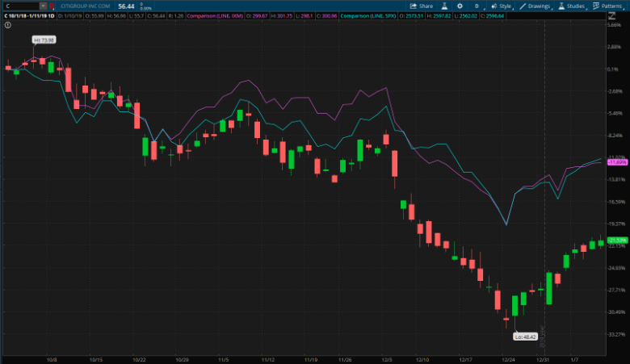Image resolution: width=630 pixels, height=364 pixels.
Task: Click the Hi: 73.98 price label
Action: pyautogui.click(x=43, y=40)
